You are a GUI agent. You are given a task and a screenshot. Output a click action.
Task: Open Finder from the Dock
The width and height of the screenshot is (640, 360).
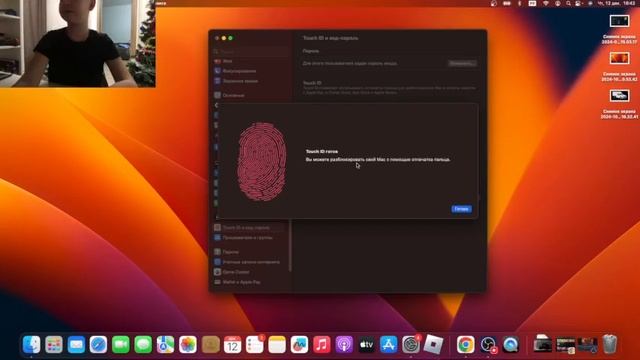[x=31, y=344]
